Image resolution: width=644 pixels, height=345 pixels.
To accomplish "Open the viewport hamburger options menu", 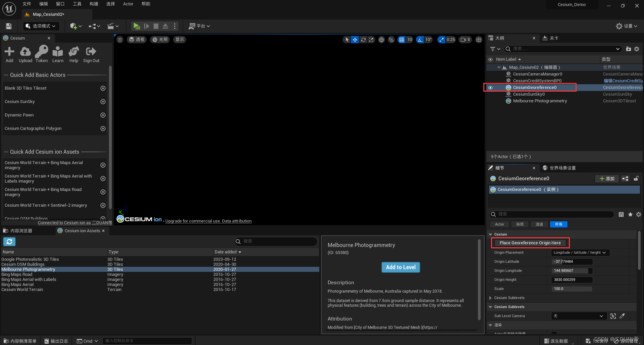I will [120, 40].
